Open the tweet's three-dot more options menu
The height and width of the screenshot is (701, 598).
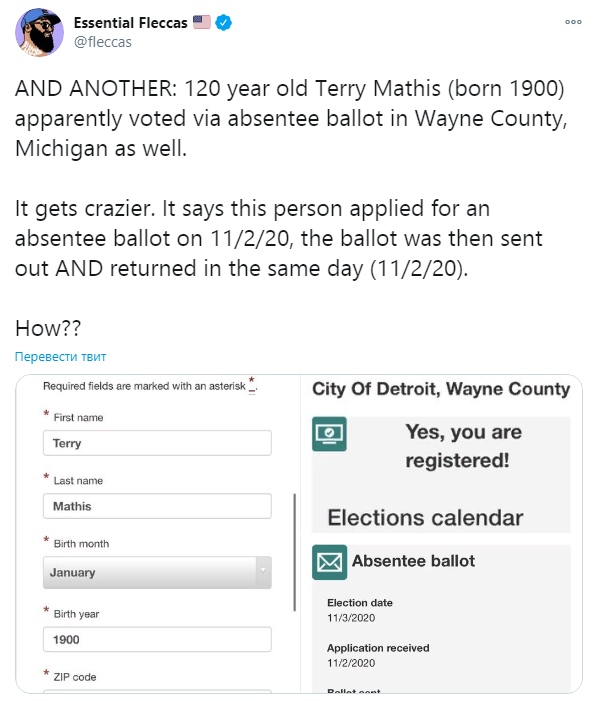pyautogui.click(x=573, y=22)
